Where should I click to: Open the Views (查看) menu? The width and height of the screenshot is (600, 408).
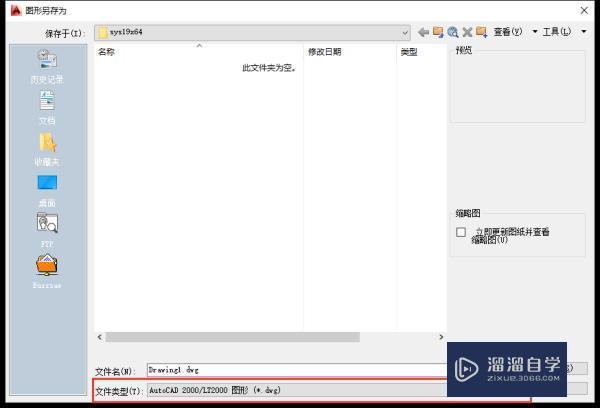[x=508, y=32]
